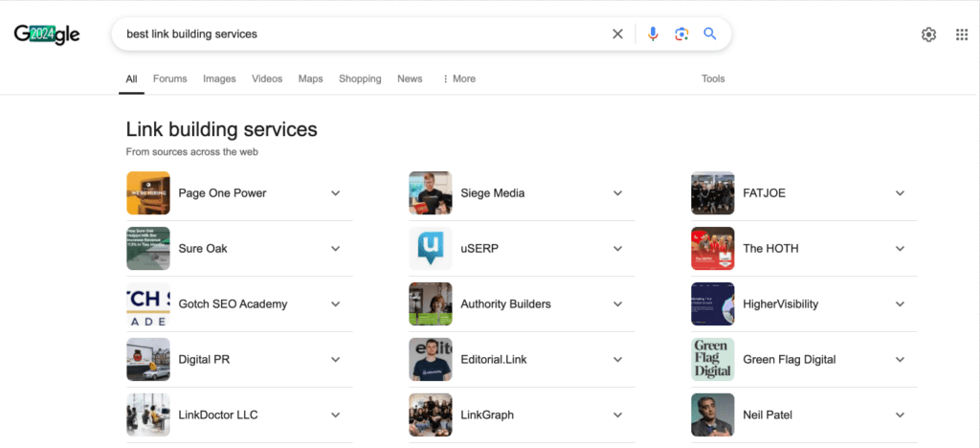This screenshot has height=448, width=980.
Task: Expand the Gotch SEO Academy entry
Action: tap(336, 304)
